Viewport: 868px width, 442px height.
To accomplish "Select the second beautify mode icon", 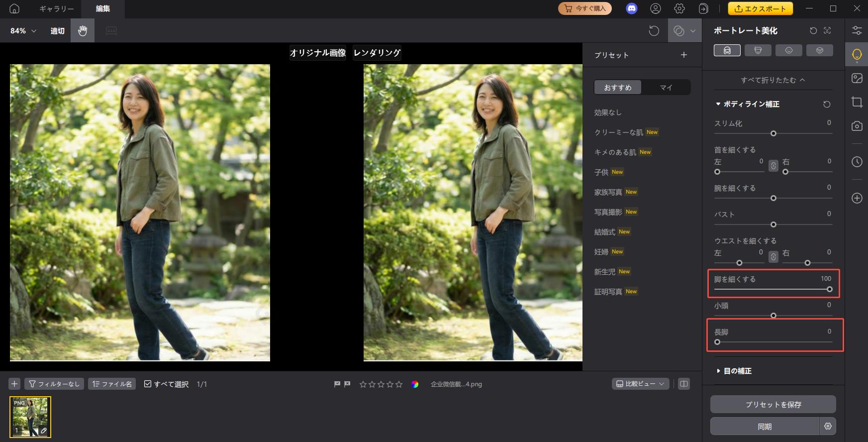I will [758, 50].
